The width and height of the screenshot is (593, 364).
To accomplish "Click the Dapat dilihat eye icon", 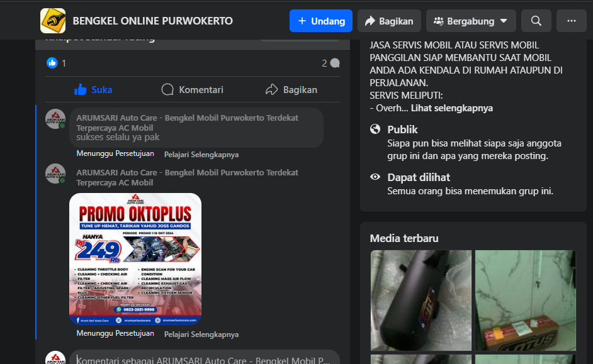I will click(x=375, y=177).
